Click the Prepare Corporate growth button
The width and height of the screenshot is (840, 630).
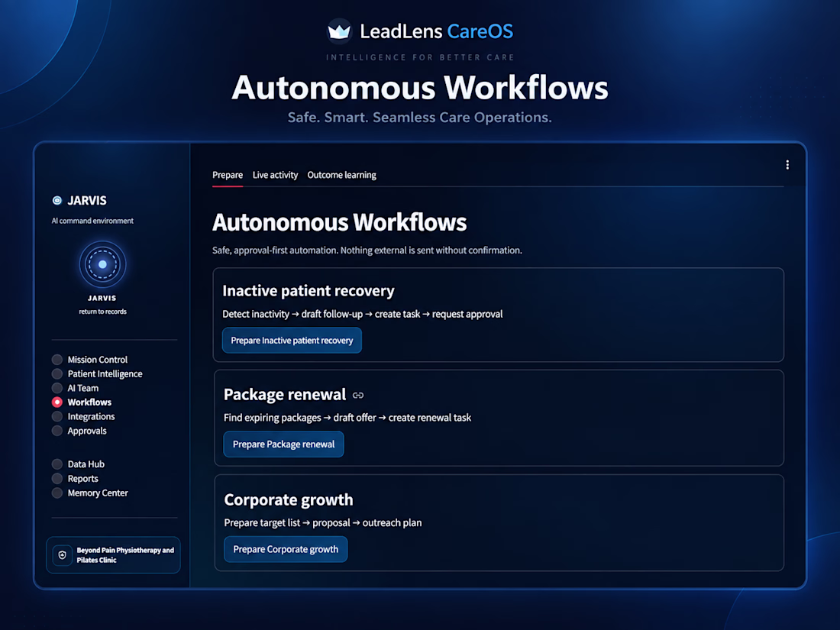(x=286, y=549)
